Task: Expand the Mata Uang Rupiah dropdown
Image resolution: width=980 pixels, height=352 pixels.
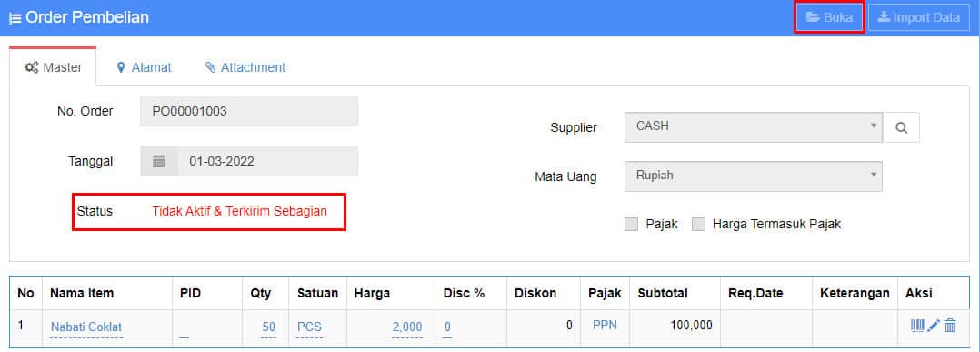Action: click(x=753, y=176)
